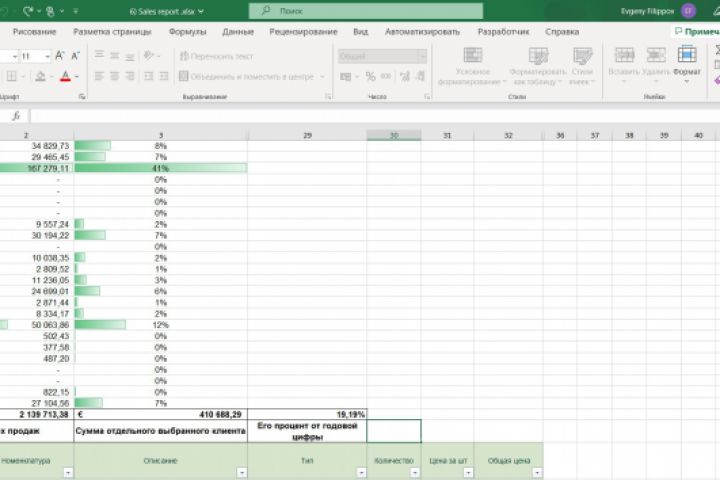This screenshot has height=480, width=720.
Task: Open Стили ячеек gallery
Action: 582,66
